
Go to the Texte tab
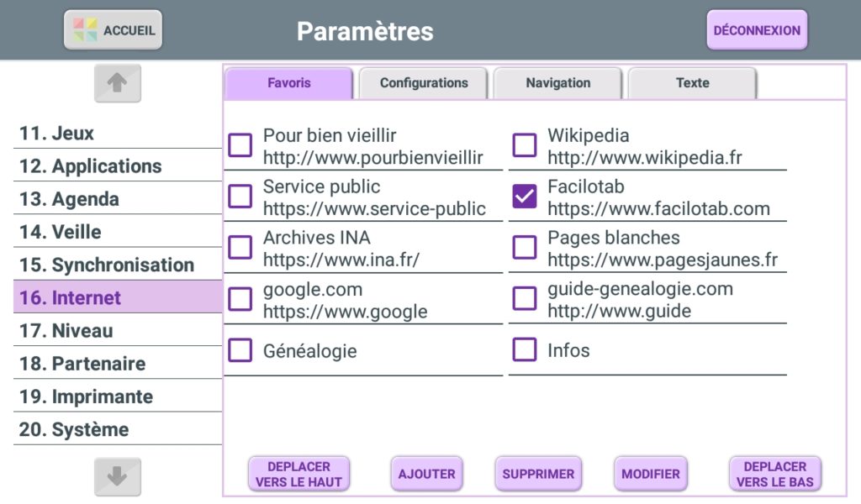(692, 83)
